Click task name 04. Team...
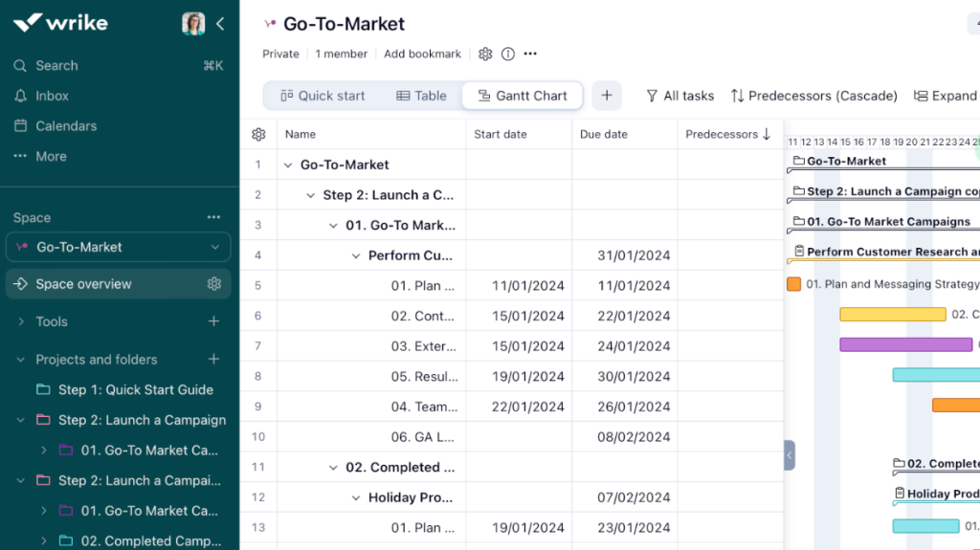Screen dimensions: 980x550 point(424,407)
